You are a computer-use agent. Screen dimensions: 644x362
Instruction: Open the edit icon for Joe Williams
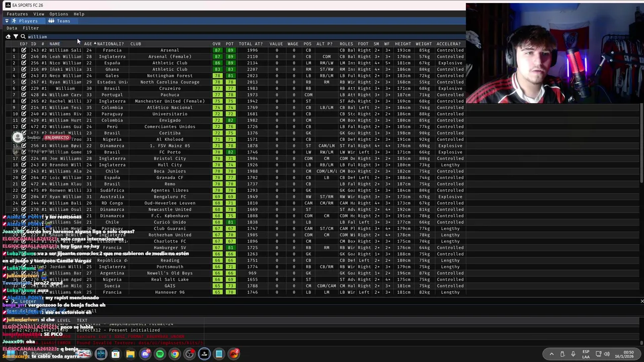click(24, 158)
